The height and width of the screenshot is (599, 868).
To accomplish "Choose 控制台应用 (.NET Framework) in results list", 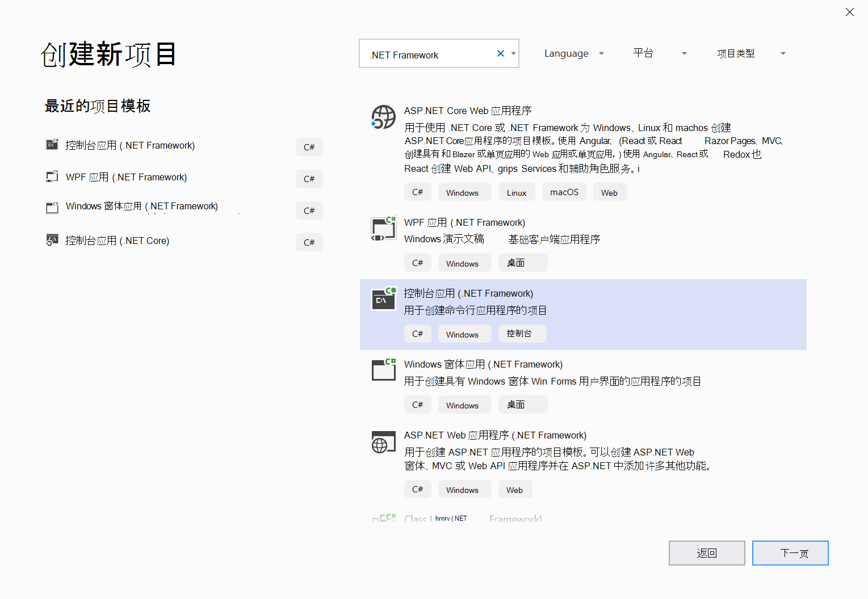I will tap(468, 293).
